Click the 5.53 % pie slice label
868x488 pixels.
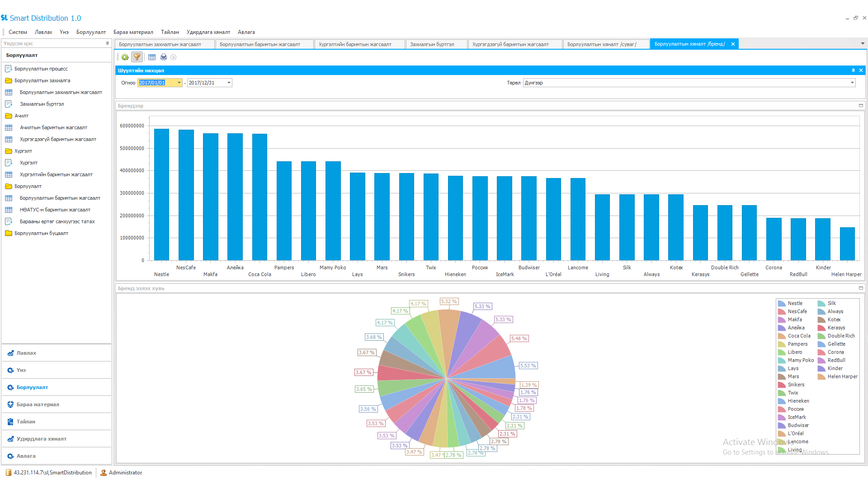point(528,366)
